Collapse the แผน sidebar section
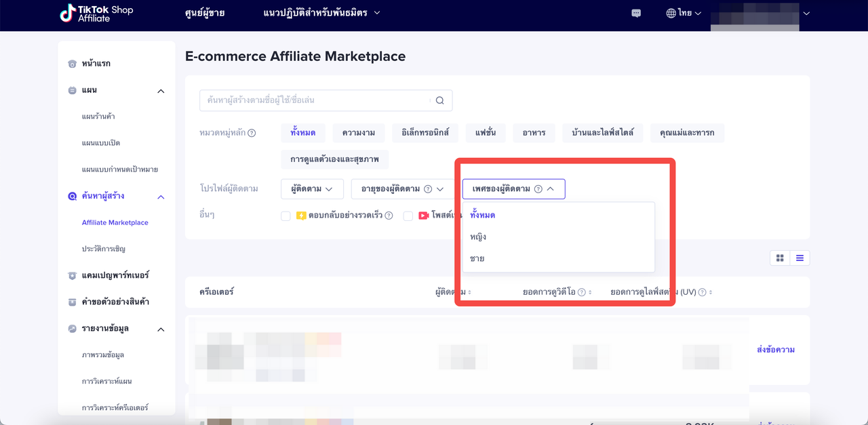The height and width of the screenshot is (425, 868). (x=161, y=91)
